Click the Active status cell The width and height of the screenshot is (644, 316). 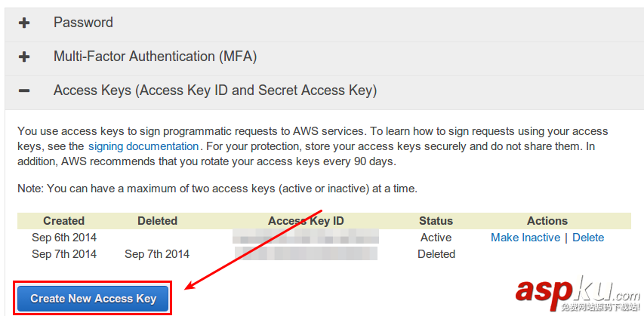click(436, 238)
